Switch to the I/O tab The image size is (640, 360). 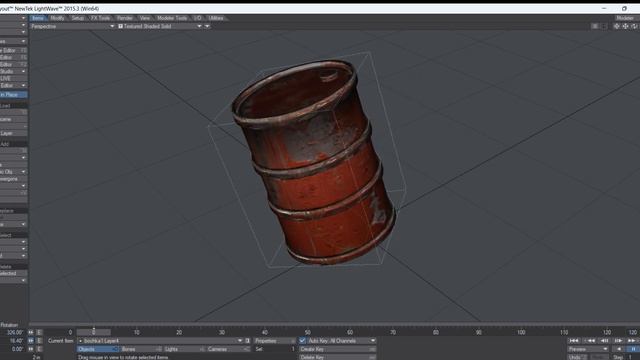[198, 18]
